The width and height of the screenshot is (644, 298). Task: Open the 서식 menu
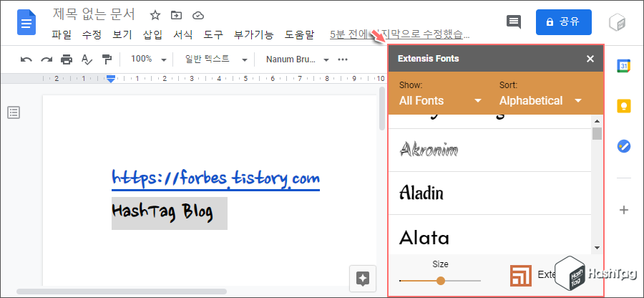(182, 34)
